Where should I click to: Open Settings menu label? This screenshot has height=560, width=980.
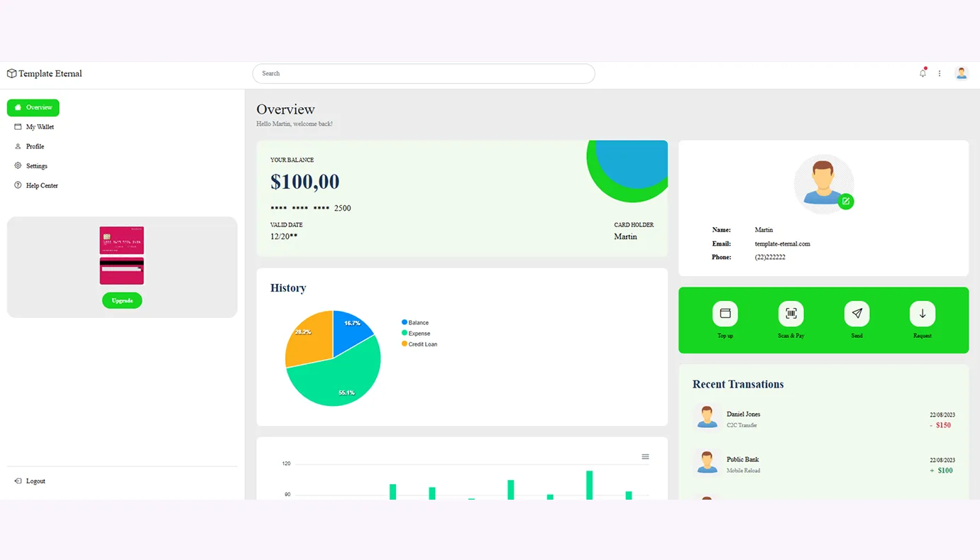[x=37, y=166]
